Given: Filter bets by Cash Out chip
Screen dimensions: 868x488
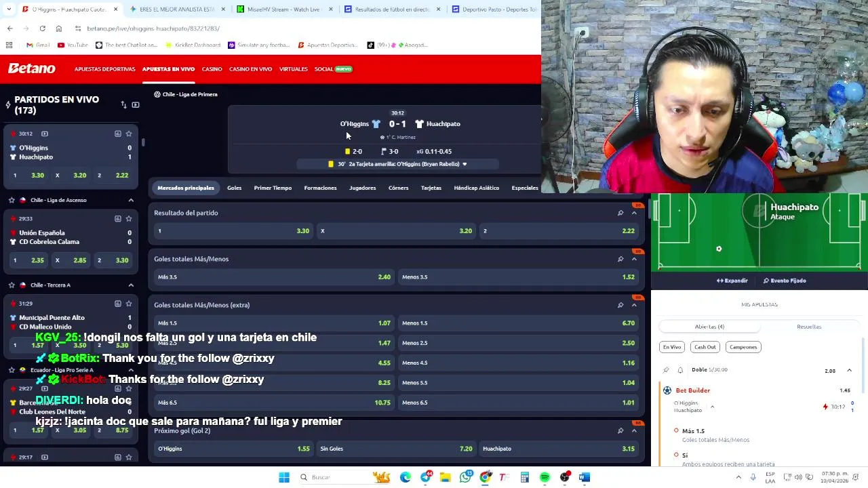Looking at the screenshot, I should [x=705, y=347].
